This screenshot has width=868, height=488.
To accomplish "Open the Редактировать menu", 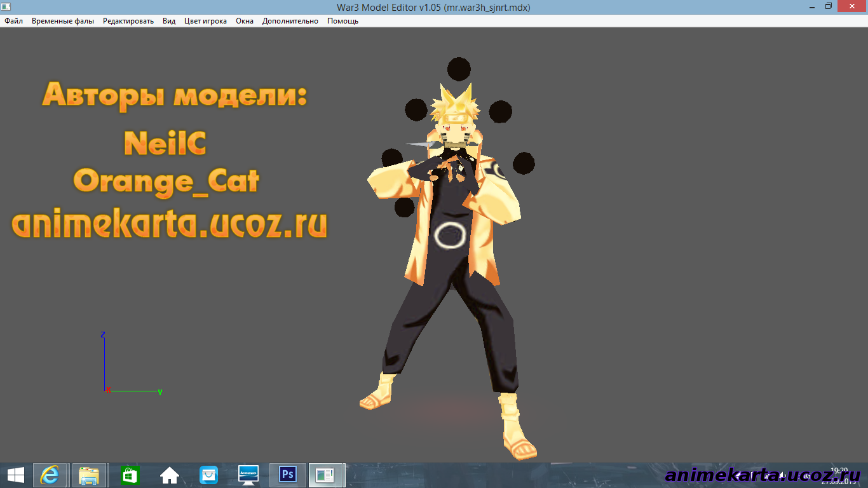I will [x=128, y=21].
